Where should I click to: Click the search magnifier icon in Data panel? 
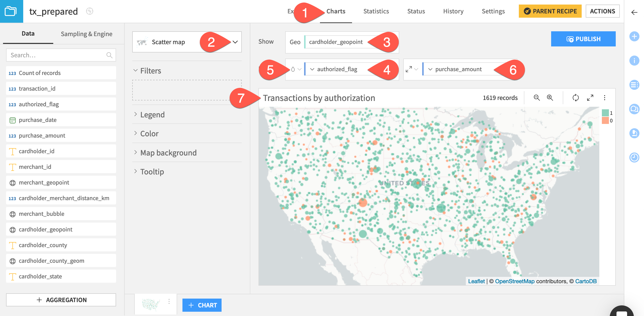pyautogui.click(x=109, y=55)
